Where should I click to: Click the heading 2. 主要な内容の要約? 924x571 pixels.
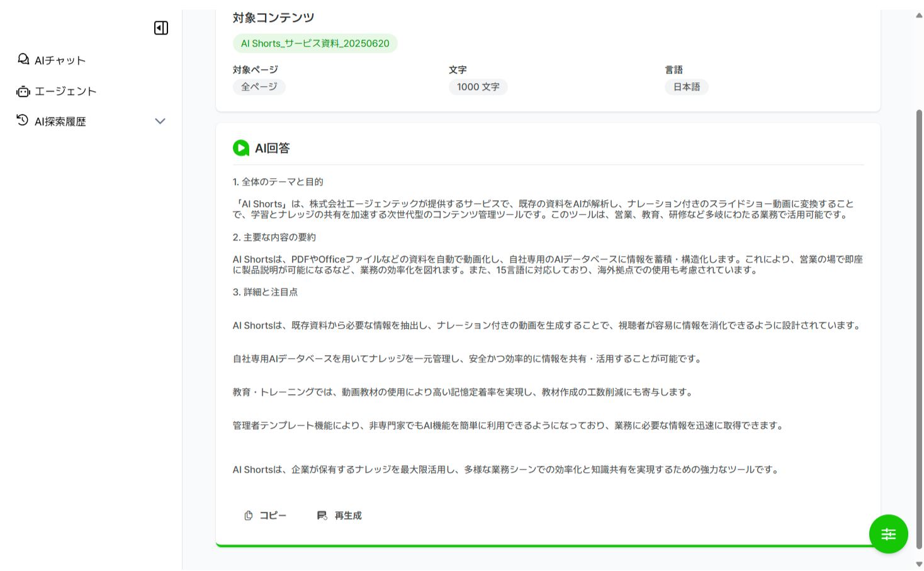tap(274, 237)
